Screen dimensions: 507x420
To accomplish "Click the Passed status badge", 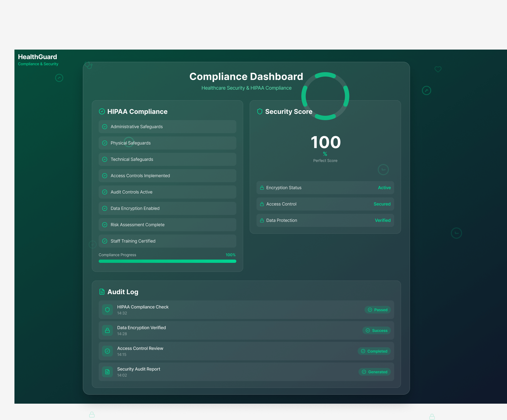I will (x=378, y=310).
